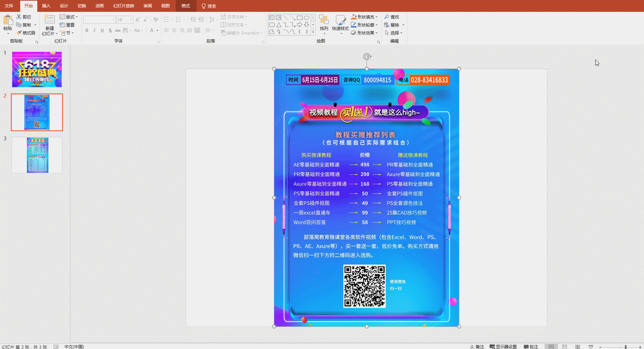Image resolution: width=644 pixels, height=349 pixels.
Task: Open font color A dropdown arrow
Action: [x=157, y=30]
